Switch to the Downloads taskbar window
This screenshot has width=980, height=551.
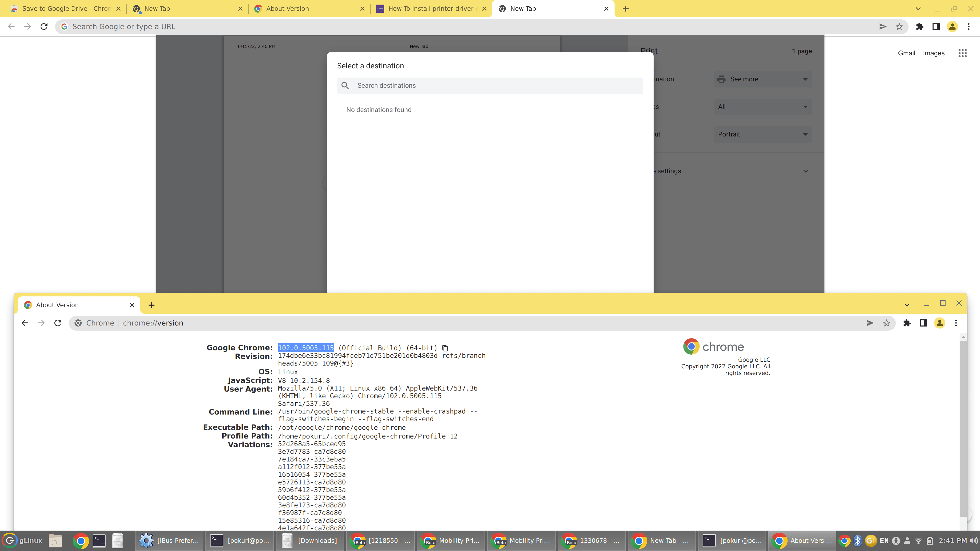[310, 540]
